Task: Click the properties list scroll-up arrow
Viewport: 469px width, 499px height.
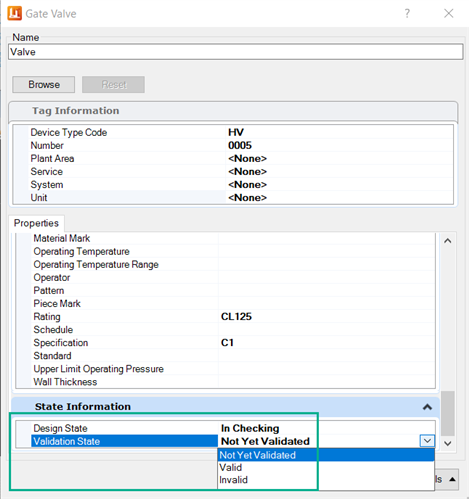Action: (x=448, y=241)
